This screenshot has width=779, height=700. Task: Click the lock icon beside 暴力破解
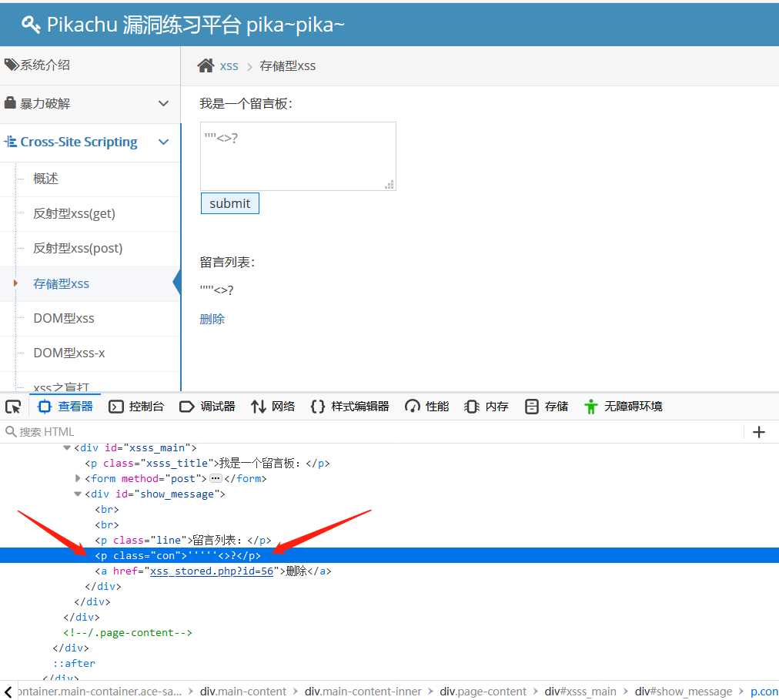[x=10, y=103]
